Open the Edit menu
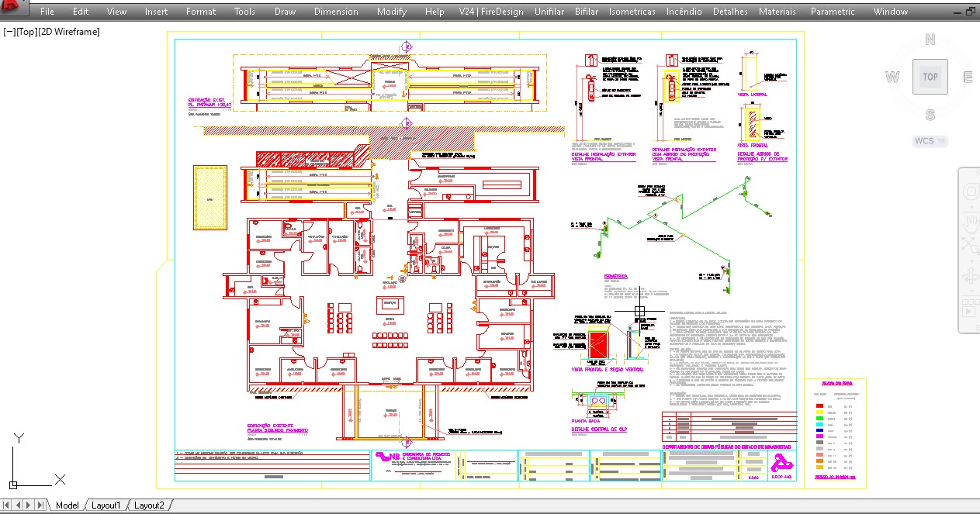 coord(81,12)
